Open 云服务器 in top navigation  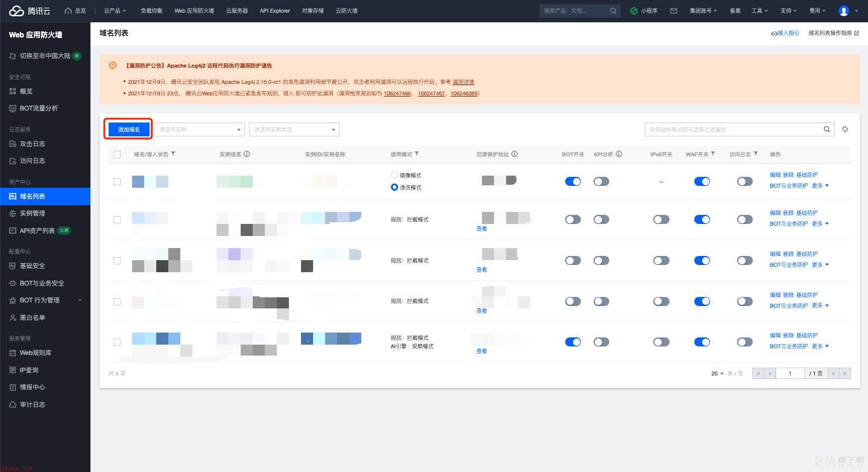(x=237, y=11)
